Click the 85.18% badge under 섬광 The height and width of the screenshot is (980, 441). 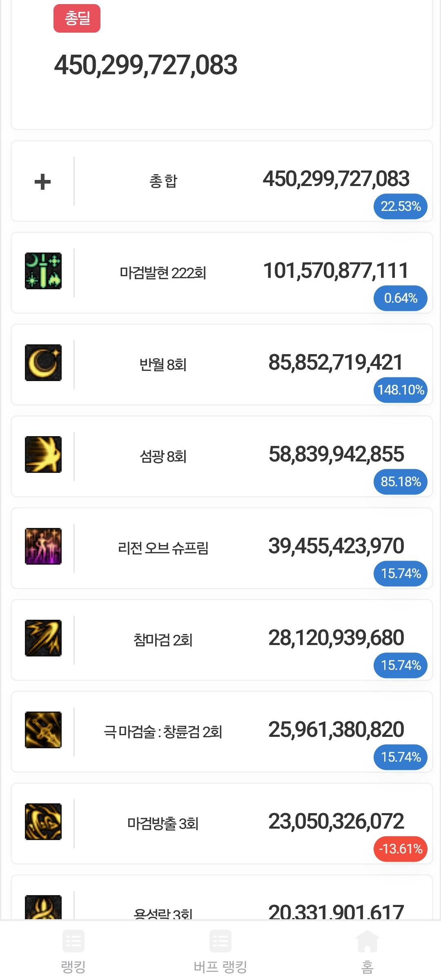click(400, 482)
